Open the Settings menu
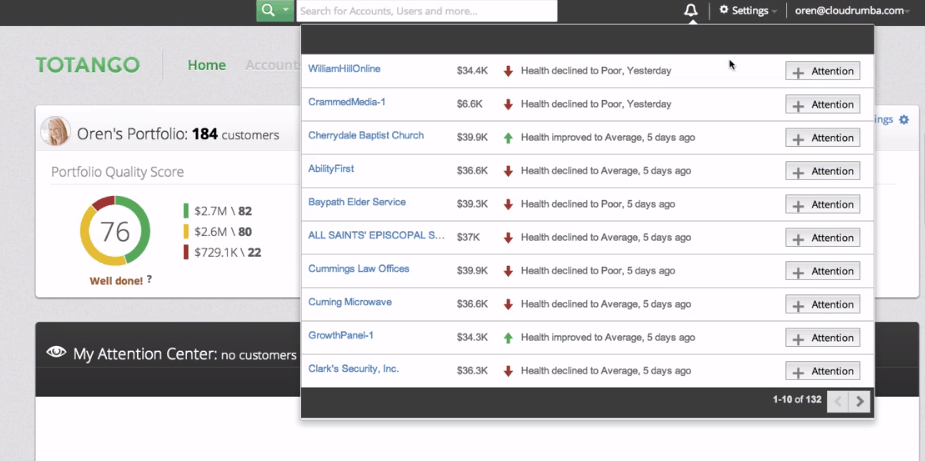The width and height of the screenshot is (925, 461). click(x=748, y=11)
